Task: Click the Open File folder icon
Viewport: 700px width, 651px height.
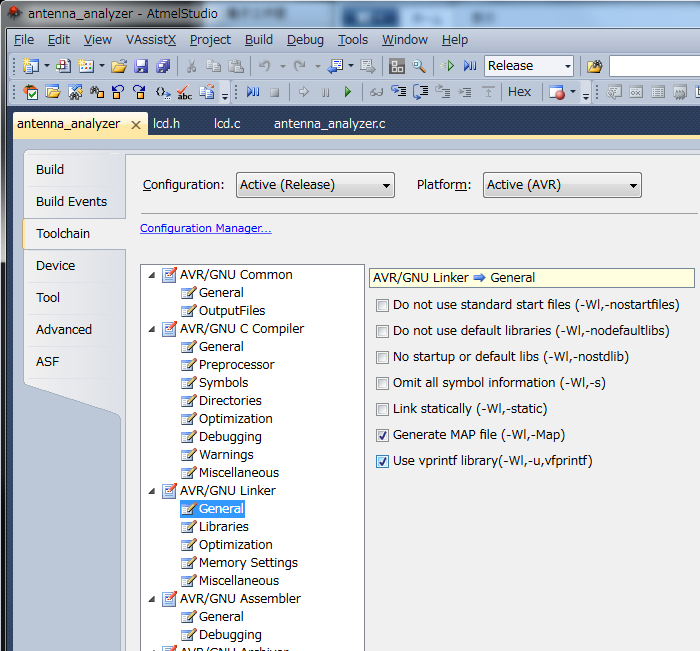Action: [x=119, y=66]
